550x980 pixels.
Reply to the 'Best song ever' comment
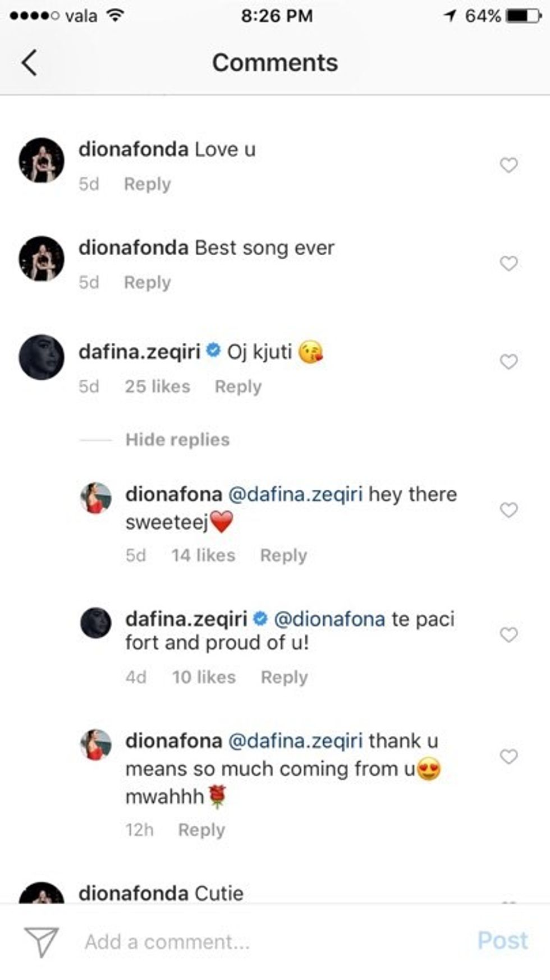(146, 282)
